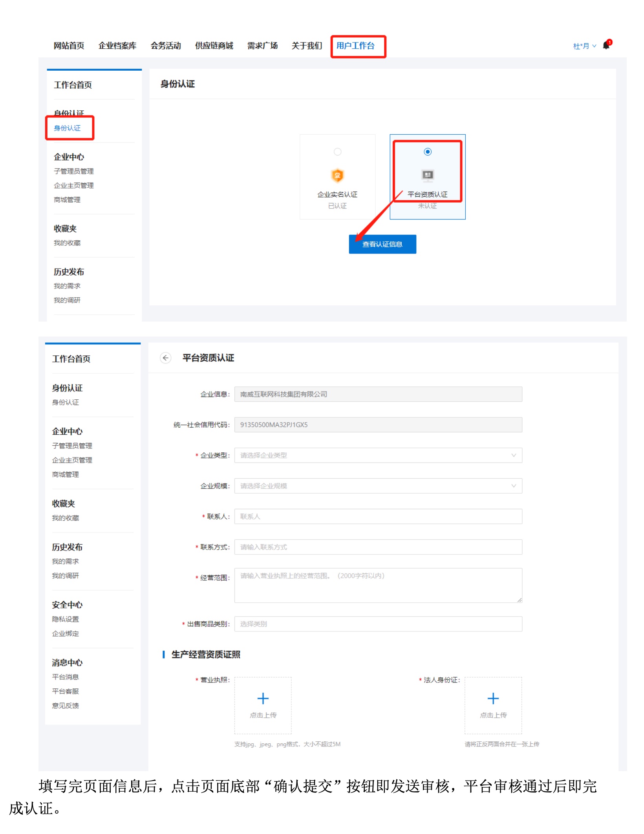
Task: Open 用户工作台 in top navigation
Action: click(x=355, y=46)
